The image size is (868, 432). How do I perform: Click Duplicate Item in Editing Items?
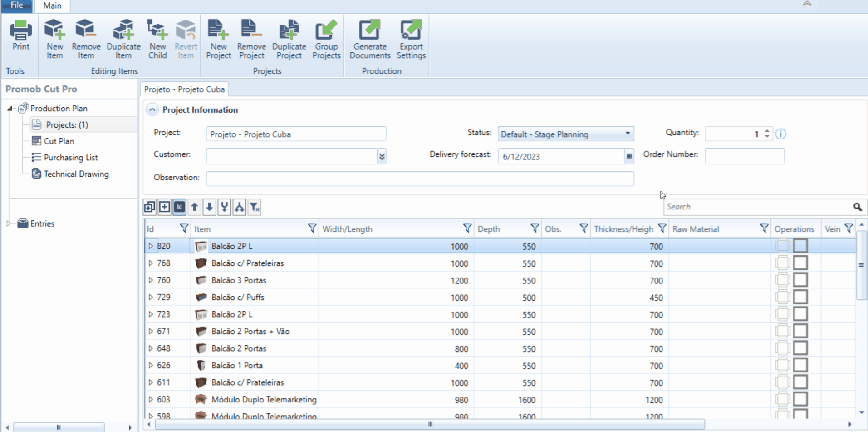123,39
